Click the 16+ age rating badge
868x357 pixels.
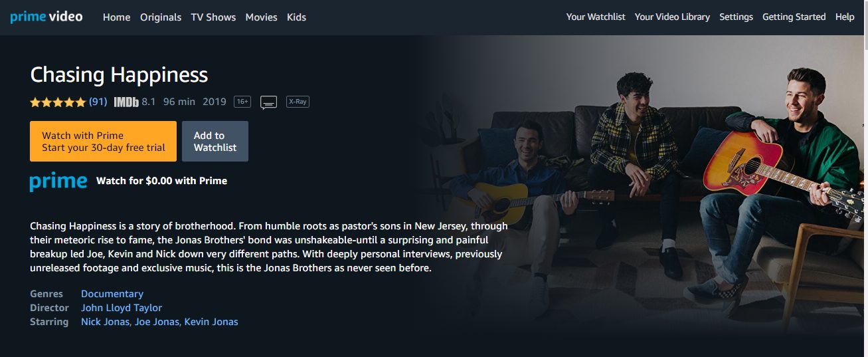[x=242, y=102]
